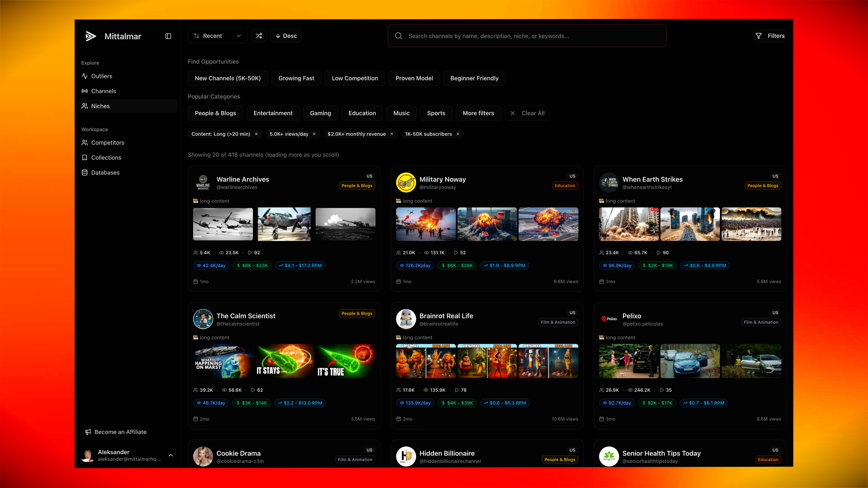868x488 pixels.
Task: Expand the Aleksander account menu chevron
Action: pos(171,455)
